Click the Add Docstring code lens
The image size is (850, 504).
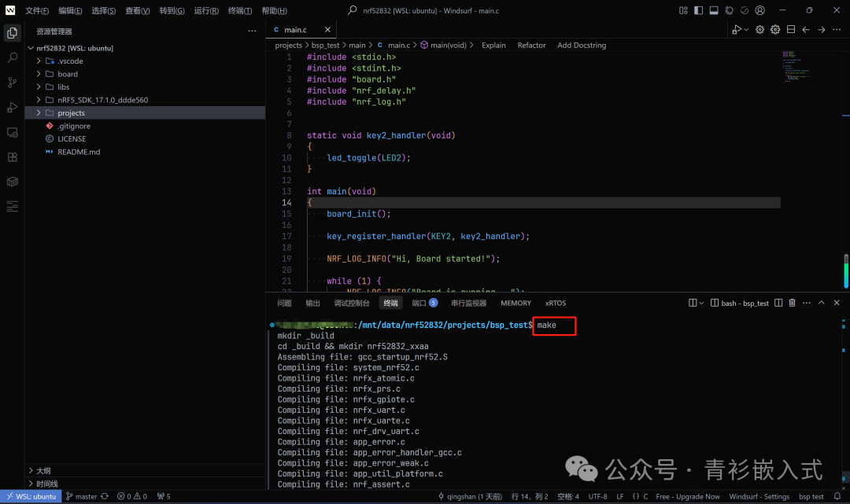(x=582, y=45)
